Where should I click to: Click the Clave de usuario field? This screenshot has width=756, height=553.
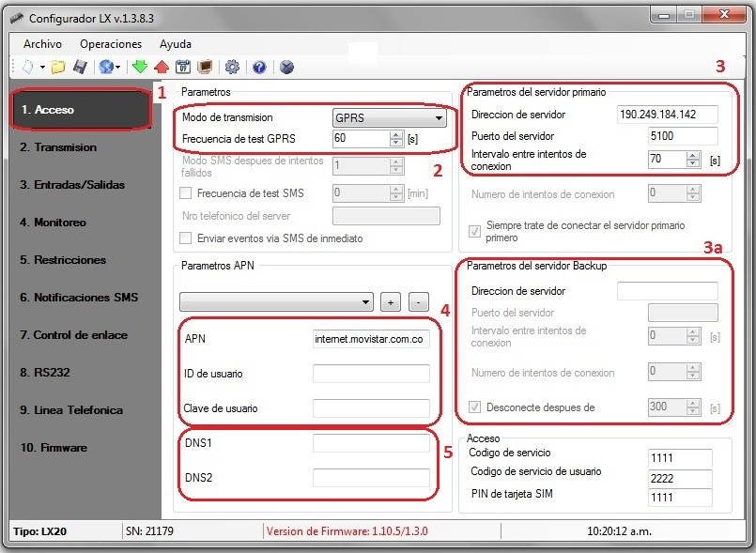(x=371, y=408)
